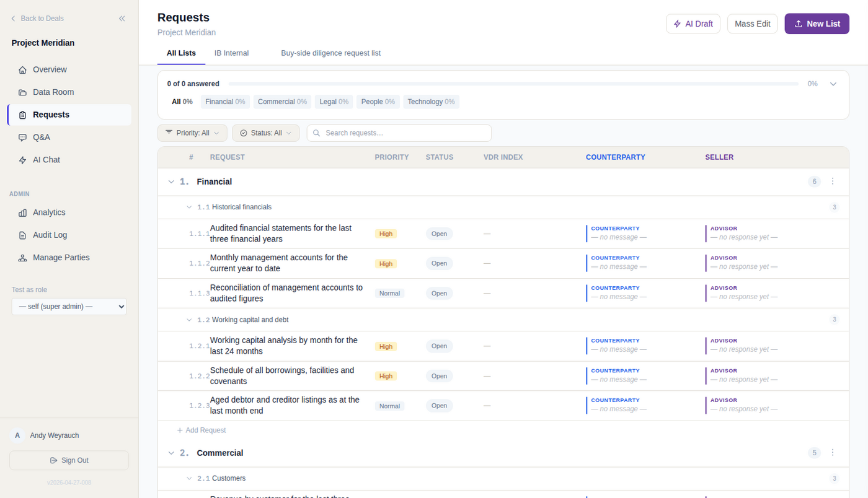Click the PRIORITY column header

pyautogui.click(x=392, y=157)
